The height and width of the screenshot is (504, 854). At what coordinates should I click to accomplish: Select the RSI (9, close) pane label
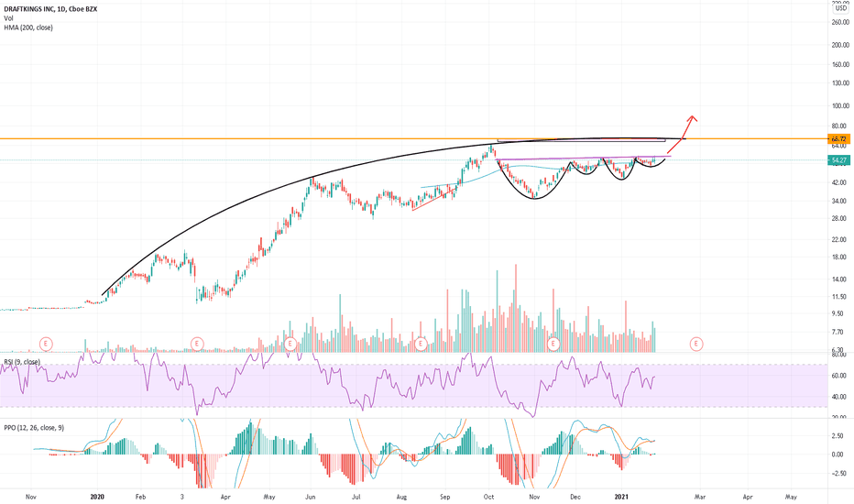click(x=22, y=362)
